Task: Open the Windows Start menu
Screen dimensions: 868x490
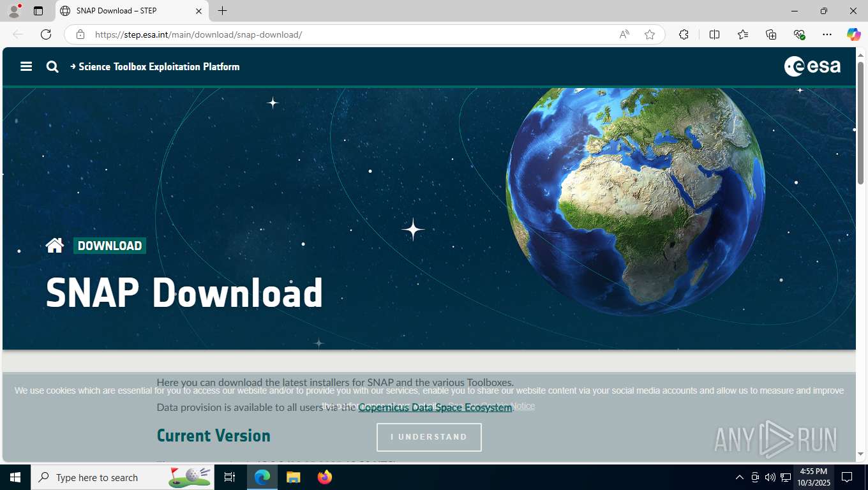Action: click(x=15, y=477)
